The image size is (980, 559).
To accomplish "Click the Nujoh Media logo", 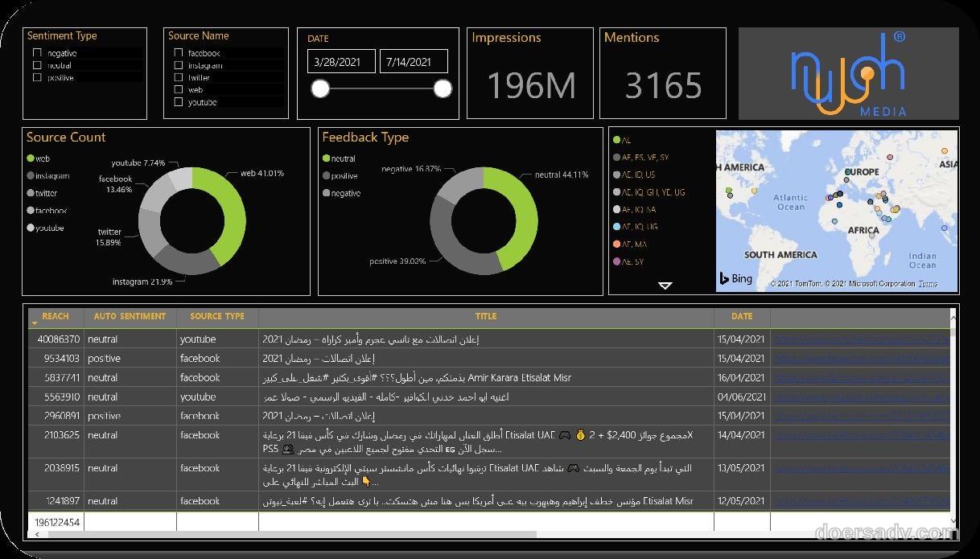I will 848,73.
